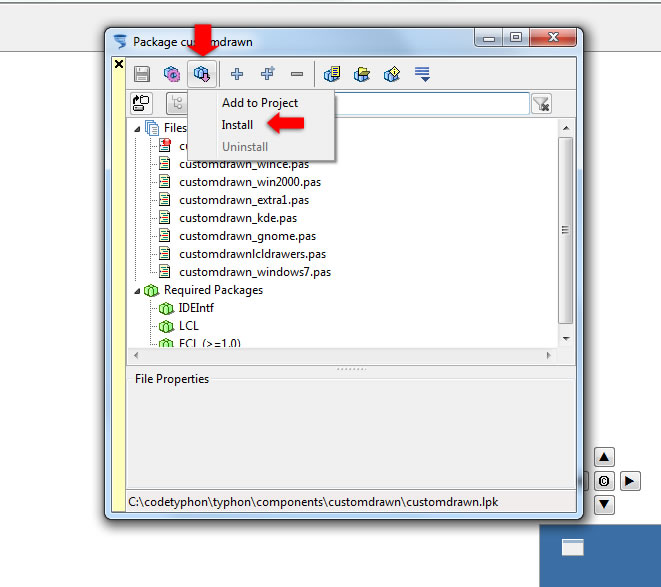The width and height of the screenshot is (661, 587).
Task: Select customdrawn_win2000.pas file
Action: (250, 182)
